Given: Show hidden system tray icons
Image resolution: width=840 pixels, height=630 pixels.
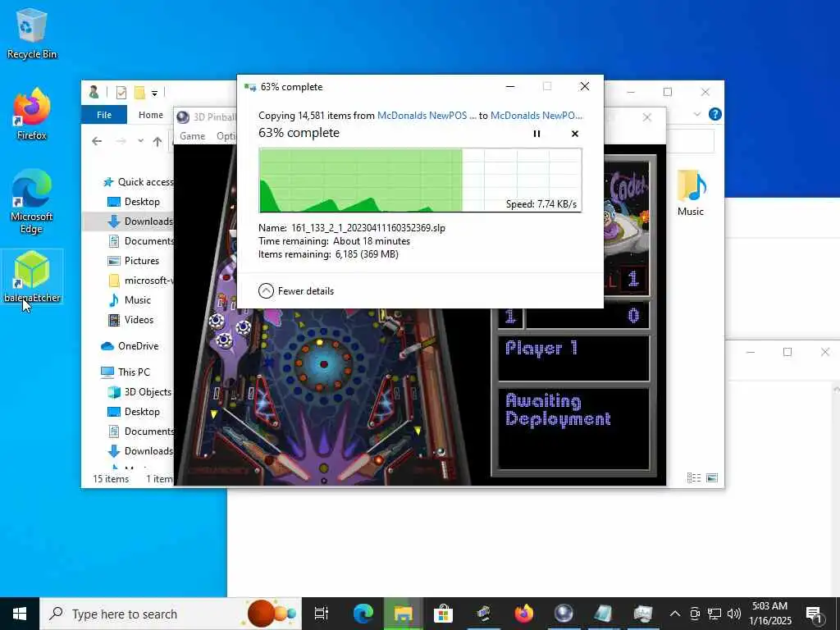Looking at the screenshot, I should 675,614.
